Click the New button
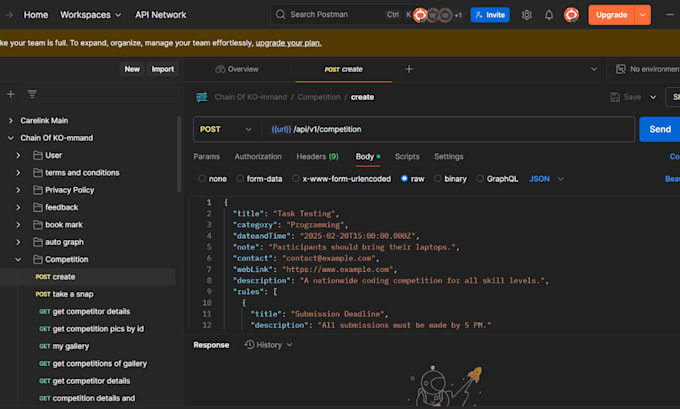 (x=132, y=69)
